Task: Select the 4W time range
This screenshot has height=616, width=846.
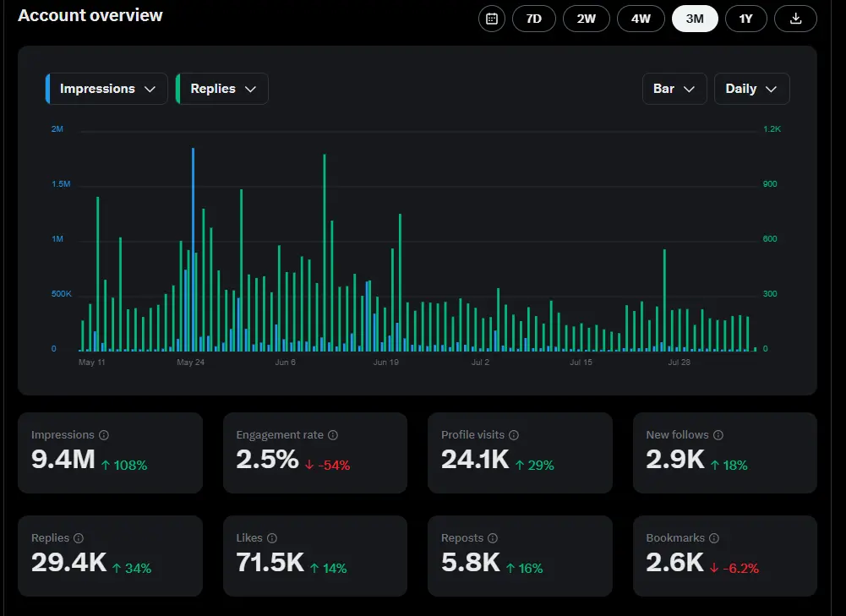Action: tap(641, 19)
